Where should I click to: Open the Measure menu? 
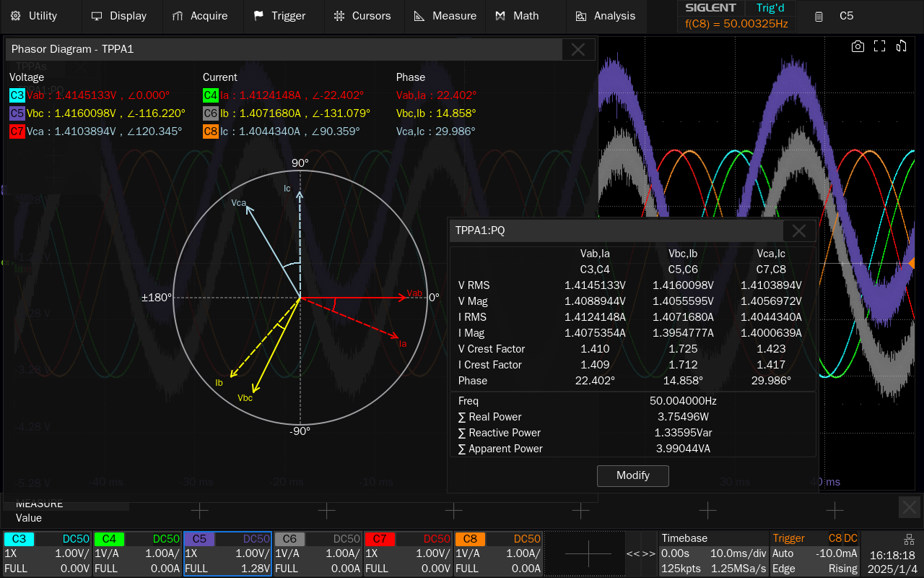click(445, 16)
